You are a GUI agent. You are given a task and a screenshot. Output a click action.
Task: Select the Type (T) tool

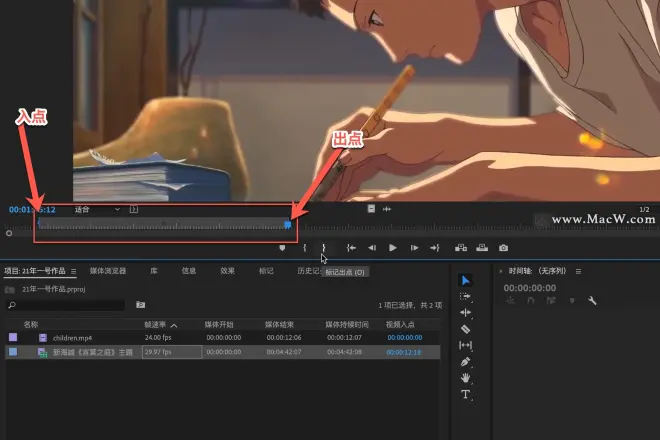pos(465,395)
